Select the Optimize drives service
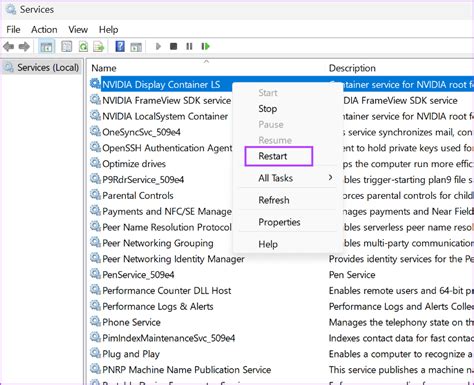 click(x=134, y=164)
